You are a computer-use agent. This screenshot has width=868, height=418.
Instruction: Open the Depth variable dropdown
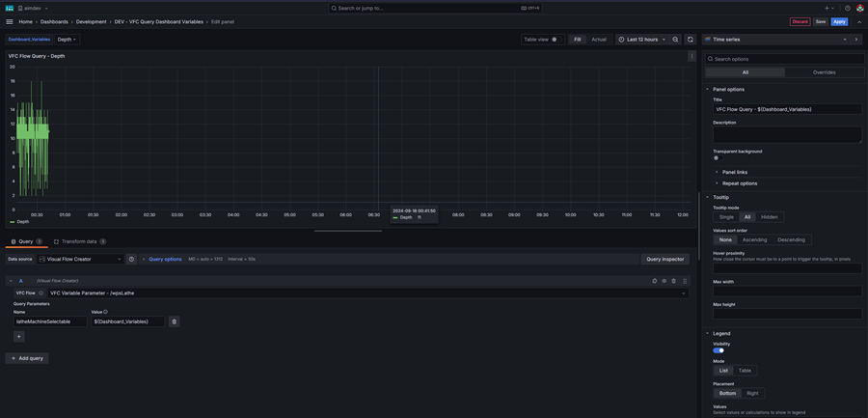point(68,40)
